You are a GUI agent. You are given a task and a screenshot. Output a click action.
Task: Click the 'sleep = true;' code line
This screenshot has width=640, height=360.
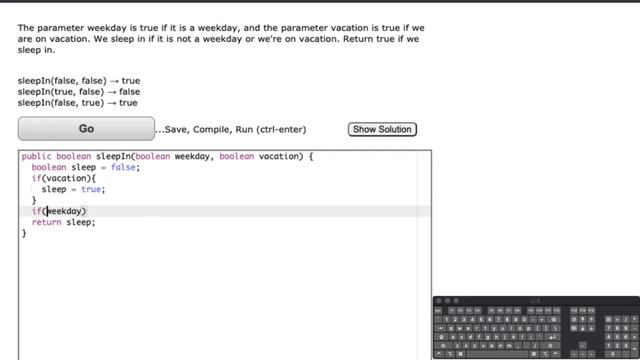pos(73,189)
